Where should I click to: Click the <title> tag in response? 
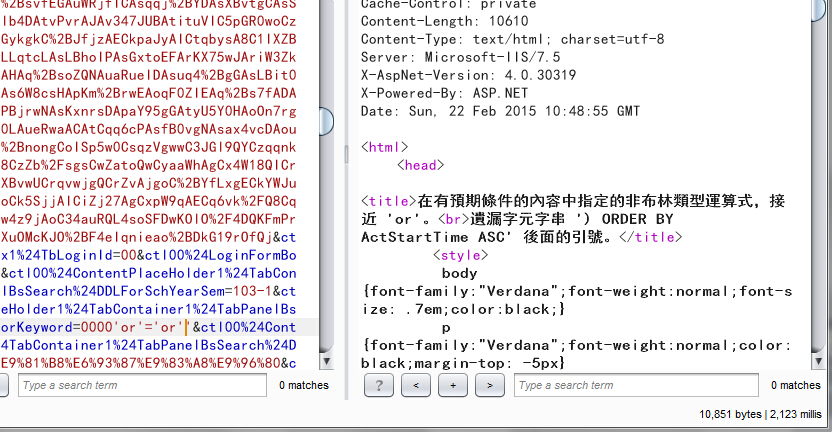coord(388,201)
